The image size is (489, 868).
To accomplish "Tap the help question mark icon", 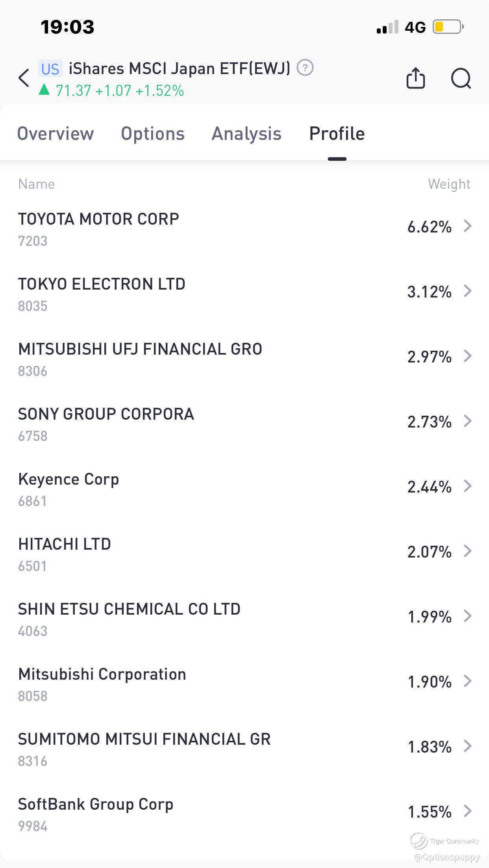I will 305,68.
